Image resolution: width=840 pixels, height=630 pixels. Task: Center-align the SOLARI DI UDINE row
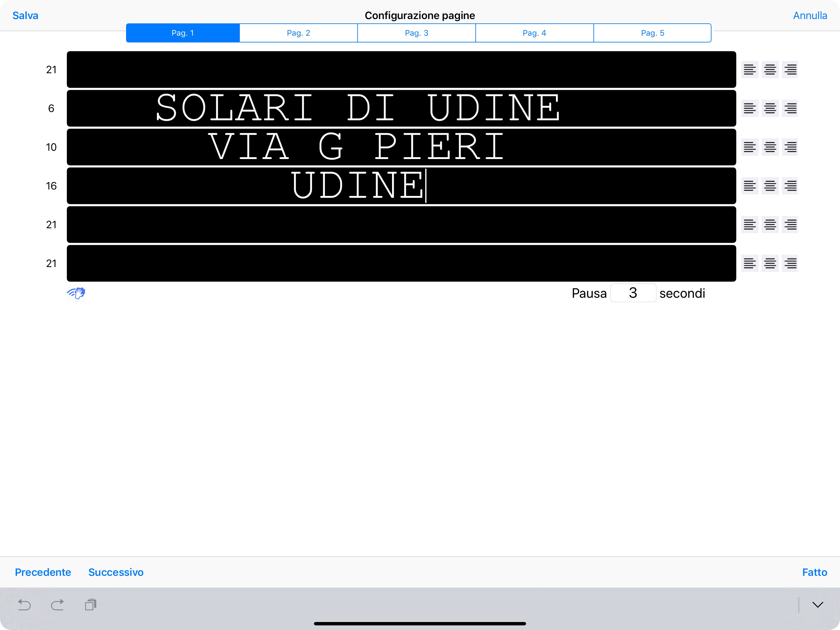tap(770, 108)
